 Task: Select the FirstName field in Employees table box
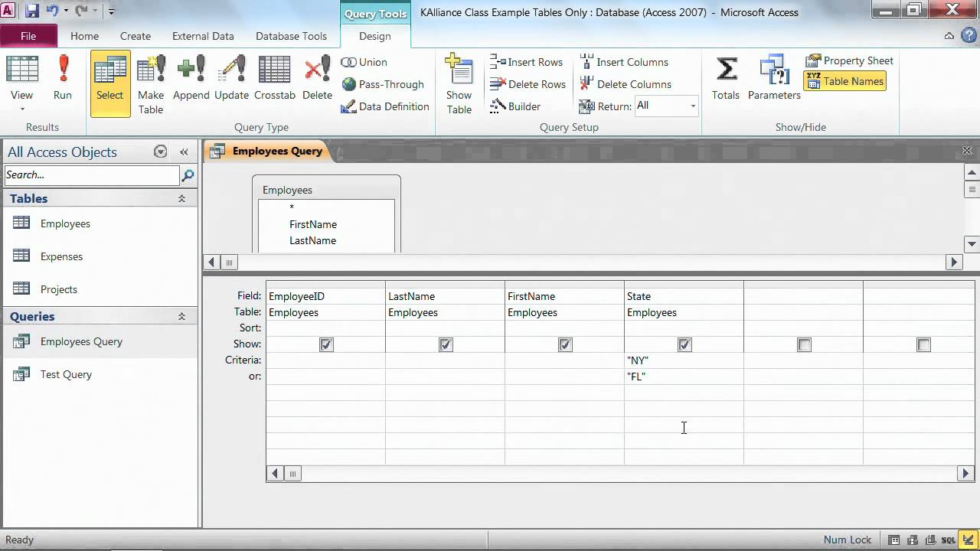click(313, 224)
